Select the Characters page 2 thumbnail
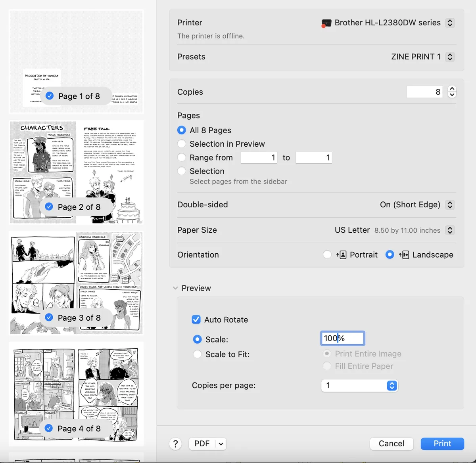476x463 pixels. [76, 172]
